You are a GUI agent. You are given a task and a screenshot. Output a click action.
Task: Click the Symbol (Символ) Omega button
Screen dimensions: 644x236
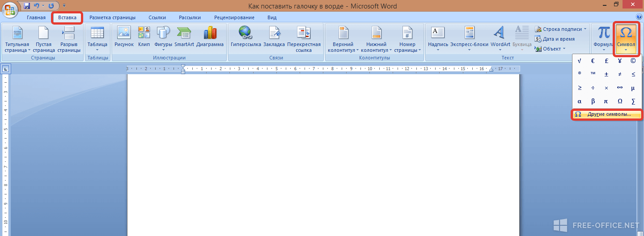click(626, 39)
